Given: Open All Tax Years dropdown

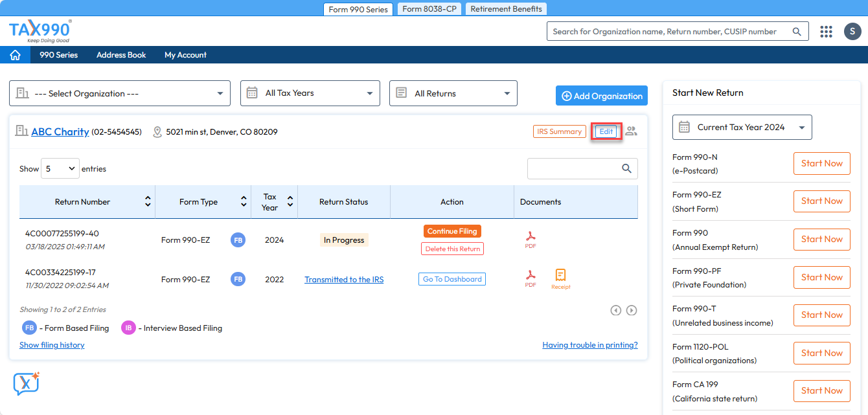Looking at the screenshot, I should 310,93.
